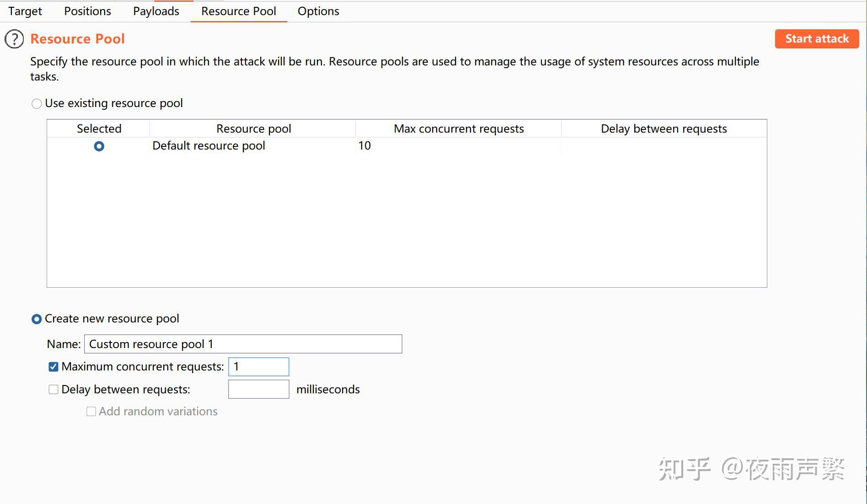Open the Target tab
Image resolution: width=867 pixels, height=504 pixels.
tap(25, 11)
